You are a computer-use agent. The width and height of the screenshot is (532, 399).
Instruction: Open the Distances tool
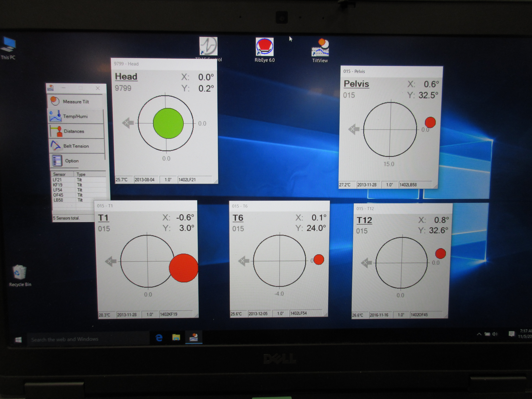point(77,131)
